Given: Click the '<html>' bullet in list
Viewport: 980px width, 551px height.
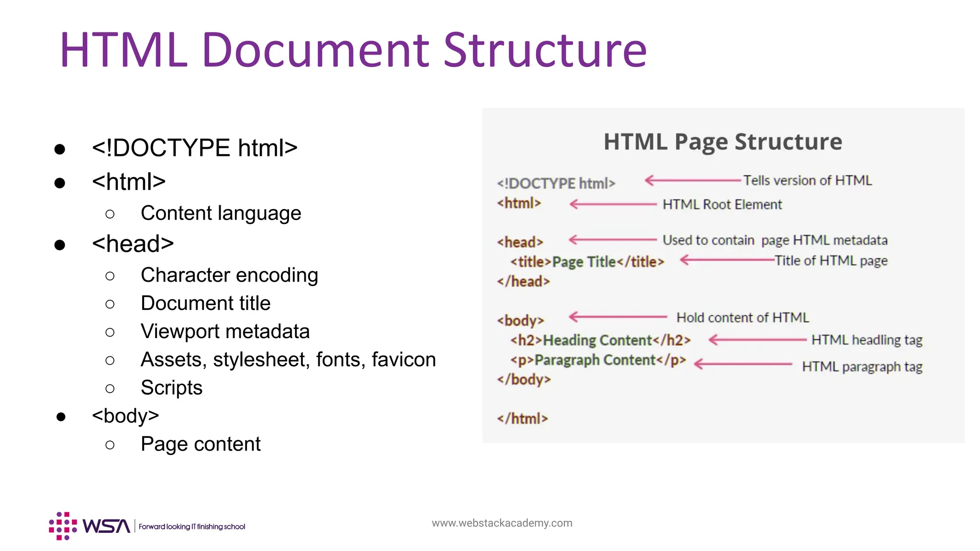Looking at the screenshot, I should coord(129,181).
